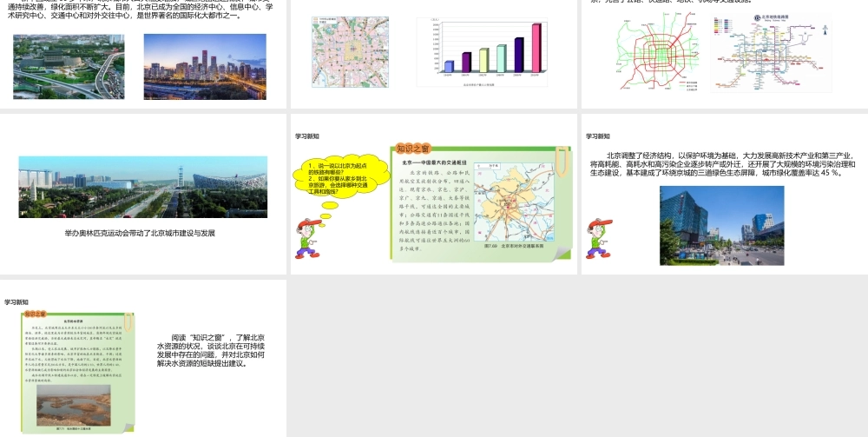Viewport: 868px width, 437px height.
Task: Click cartoon boy on economic structure slide
Action: [x=600, y=238]
